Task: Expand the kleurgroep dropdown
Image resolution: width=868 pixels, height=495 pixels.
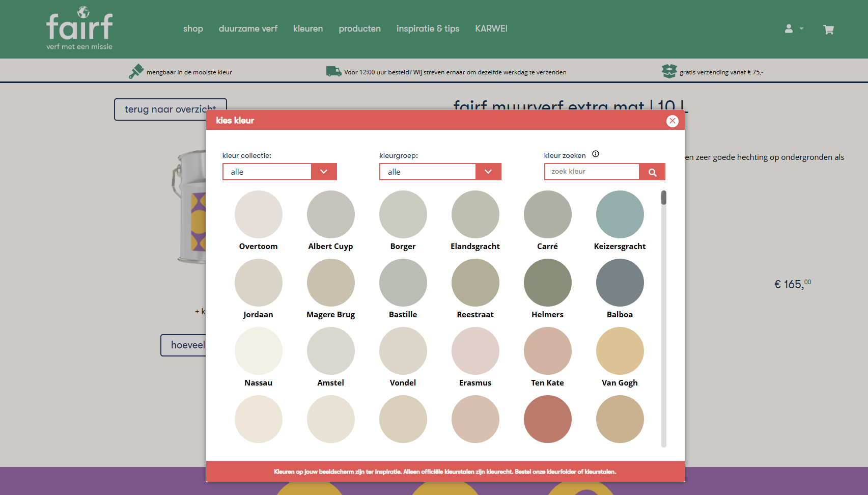Action: tap(488, 172)
